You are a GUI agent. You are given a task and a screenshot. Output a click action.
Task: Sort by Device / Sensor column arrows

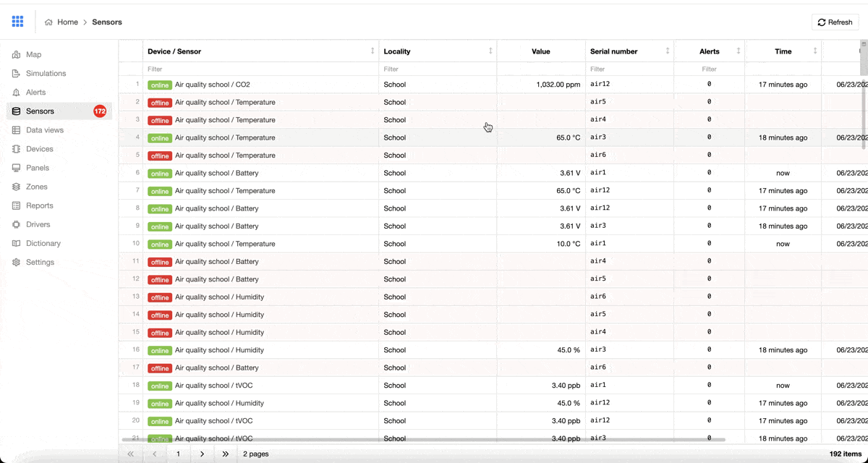pyautogui.click(x=373, y=51)
